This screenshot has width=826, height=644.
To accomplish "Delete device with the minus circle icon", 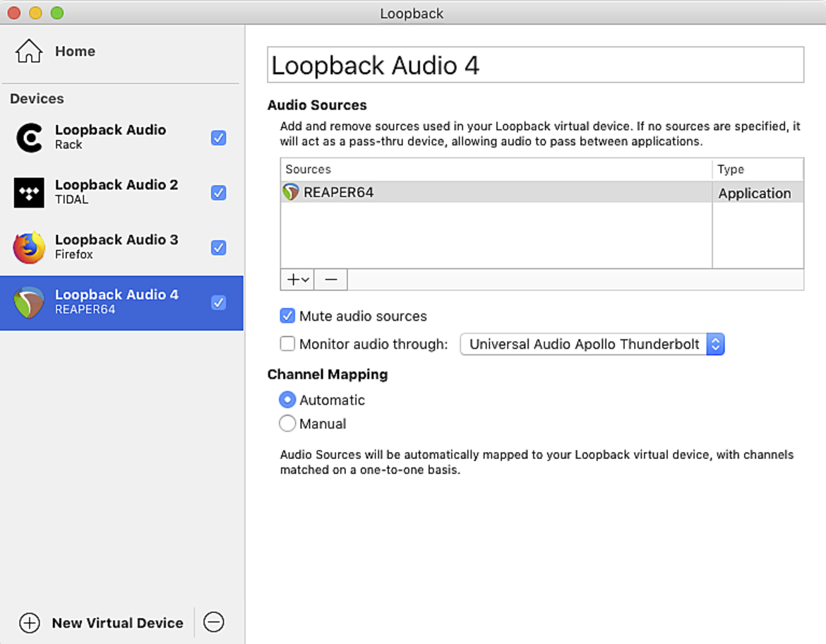I will click(x=214, y=622).
